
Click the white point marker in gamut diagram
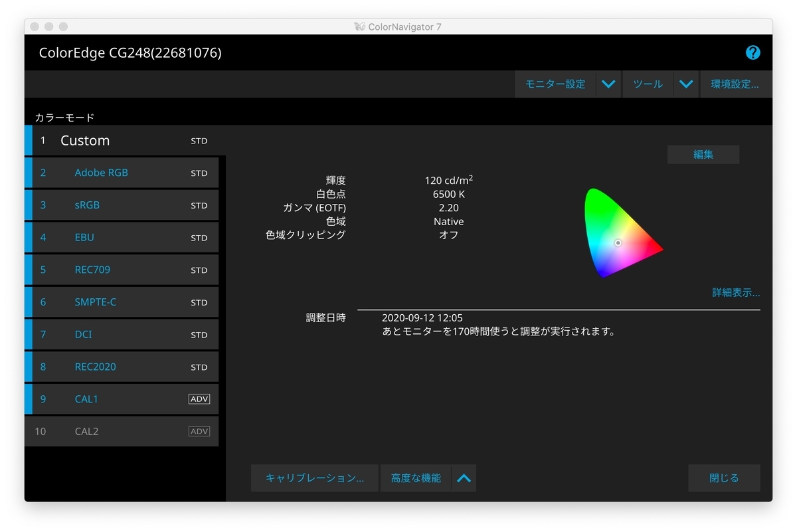point(618,243)
